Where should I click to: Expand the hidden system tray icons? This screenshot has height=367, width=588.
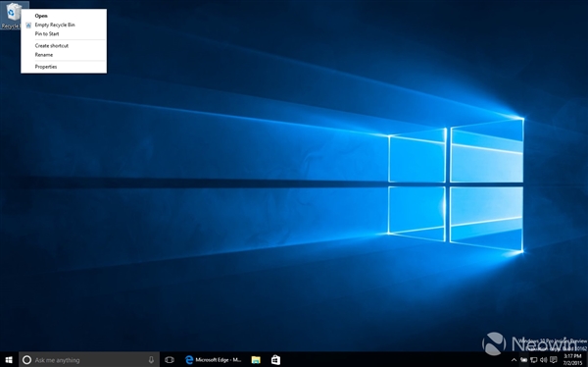pyautogui.click(x=514, y=360)
